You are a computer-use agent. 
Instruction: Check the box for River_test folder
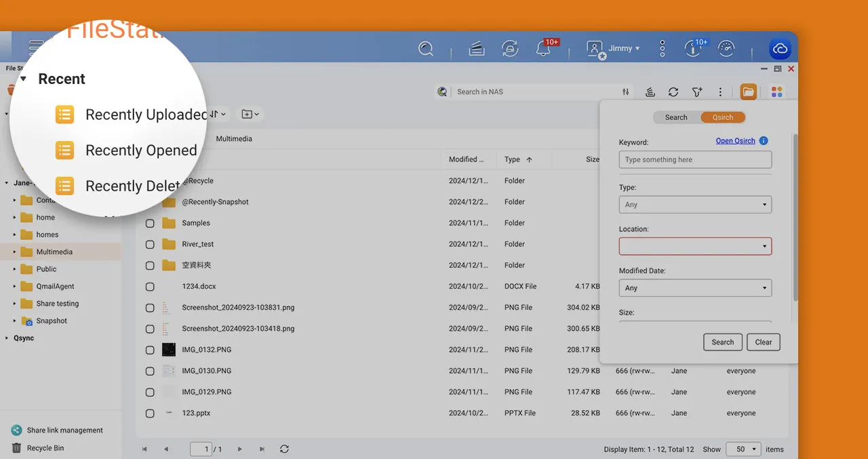click(150, 244)
